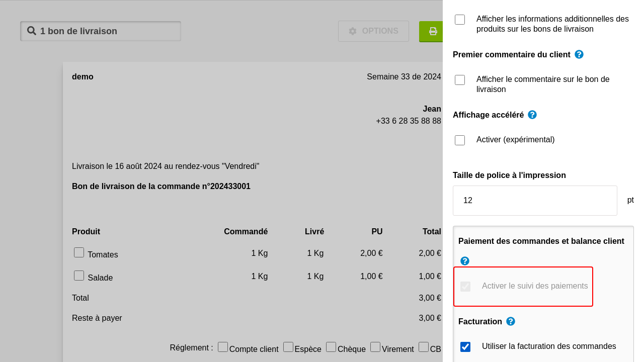This screenshot has width=644, height=362.
Task: Click the Activer le suivi des paiements checkbox
Action: [x=465, y=287]
